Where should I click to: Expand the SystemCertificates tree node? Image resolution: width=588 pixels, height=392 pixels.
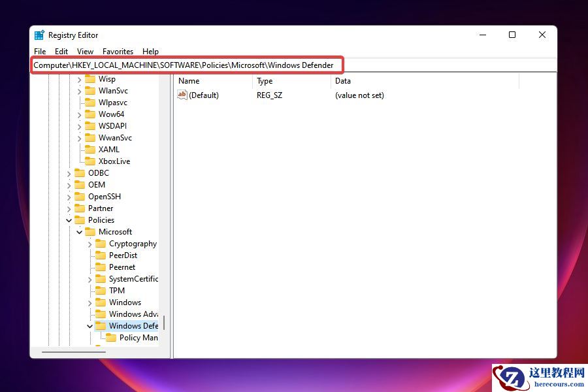[x=90, y=278]
